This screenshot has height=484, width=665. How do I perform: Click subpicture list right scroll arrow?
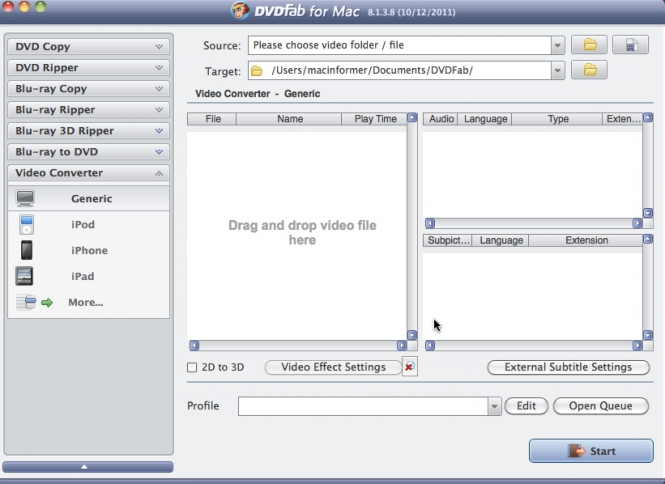(637, 346)
